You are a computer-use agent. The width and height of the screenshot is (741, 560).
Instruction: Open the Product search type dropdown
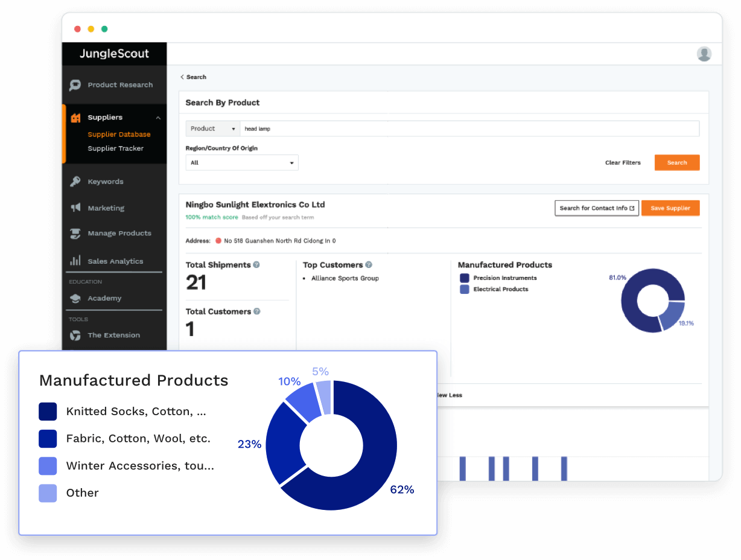[x=212, y=129]
